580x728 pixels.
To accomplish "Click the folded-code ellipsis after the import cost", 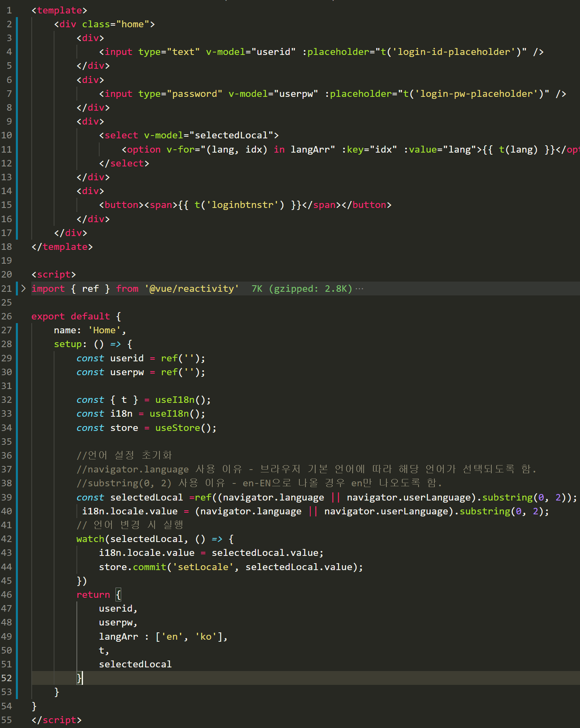I will (360, 289).
